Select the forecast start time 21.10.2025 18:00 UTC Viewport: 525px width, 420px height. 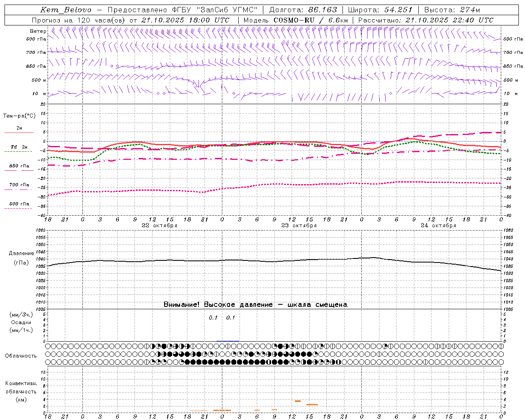(x=185, y=20)
